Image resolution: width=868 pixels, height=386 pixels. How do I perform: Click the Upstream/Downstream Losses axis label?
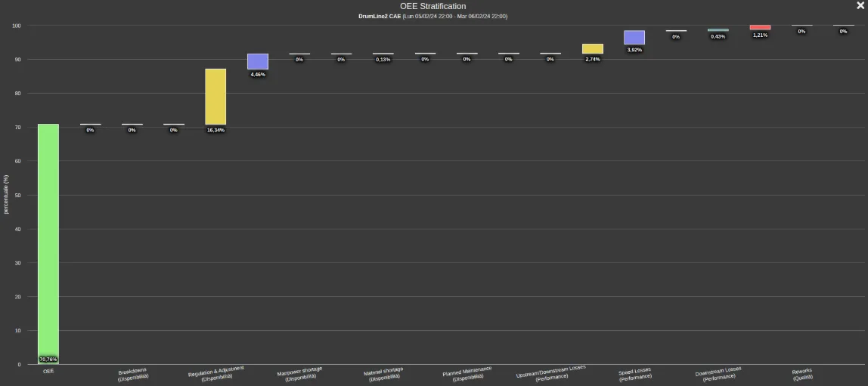pos(550,372)
